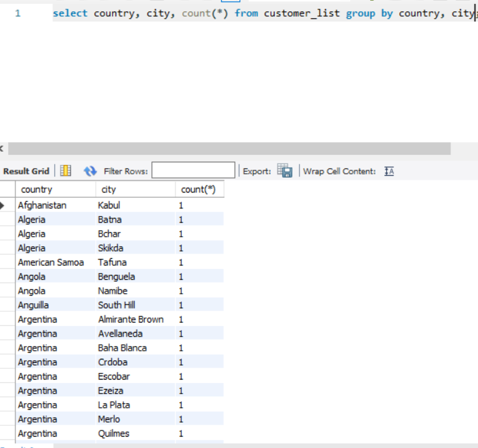Select the American Samoa cell
The image size is (478, 448).
[56, 262]
